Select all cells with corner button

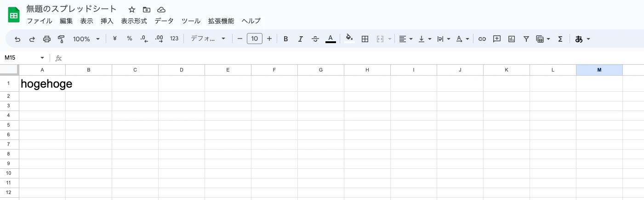[x=9, y=70]
